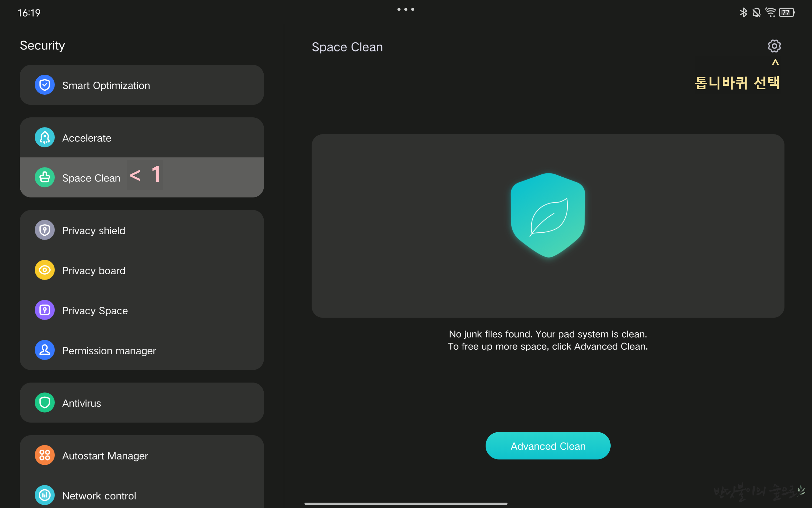Open Permission manager entry
The width and height of the screenshot is (812, 508).
click(x=141, y=350)
